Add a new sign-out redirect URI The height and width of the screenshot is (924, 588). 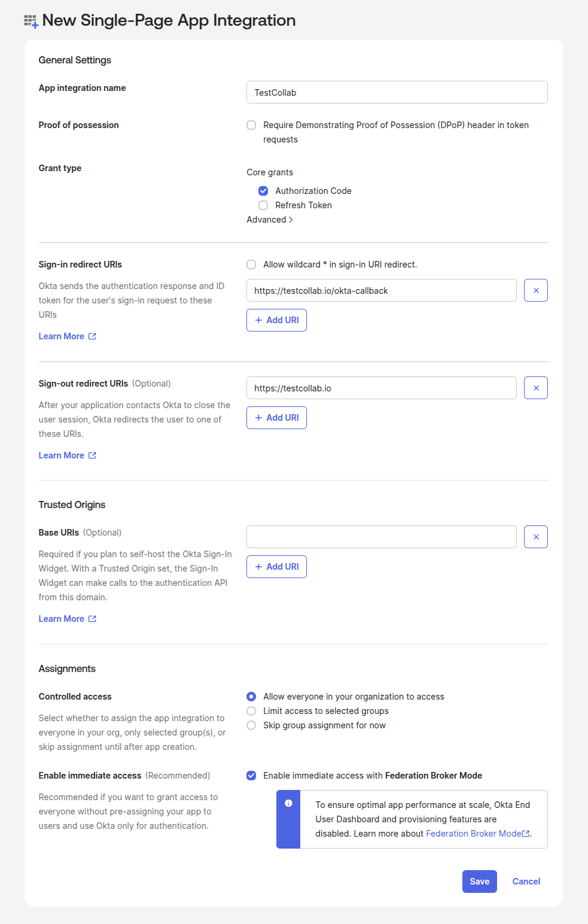(x=276, y=418)
